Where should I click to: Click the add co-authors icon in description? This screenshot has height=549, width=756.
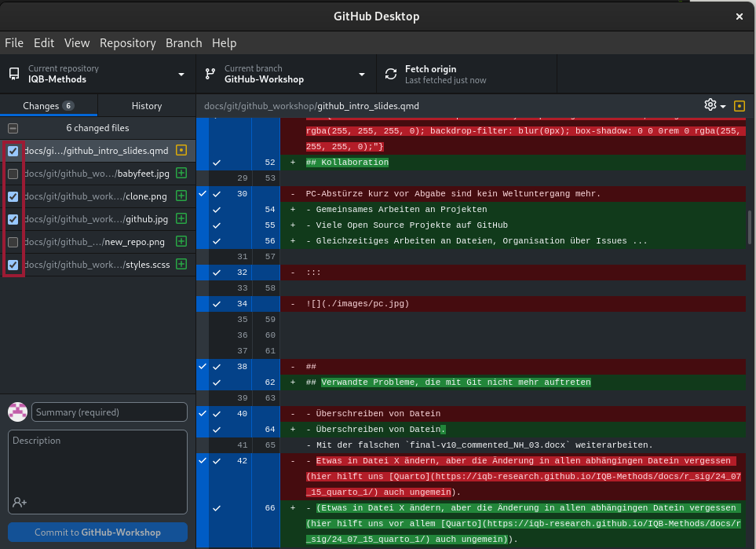coord(20,502)
